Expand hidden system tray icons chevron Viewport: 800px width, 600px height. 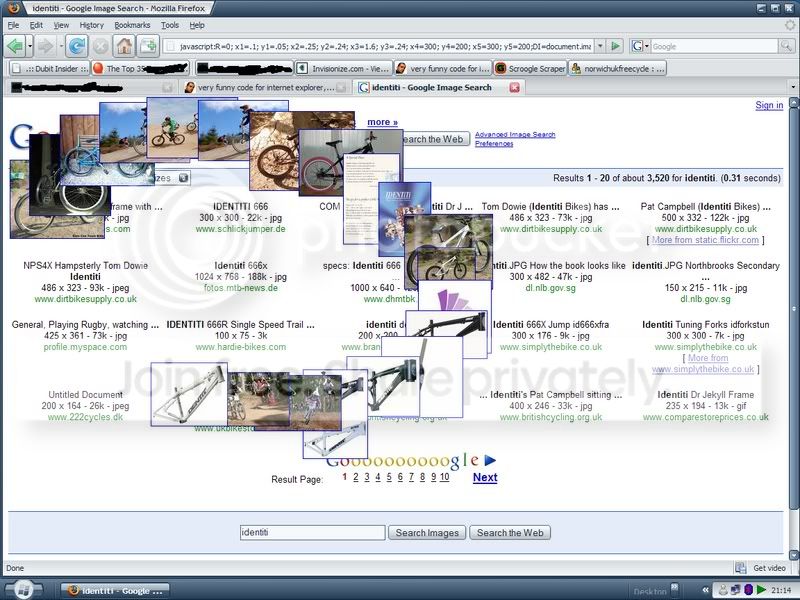coord(706,590)
